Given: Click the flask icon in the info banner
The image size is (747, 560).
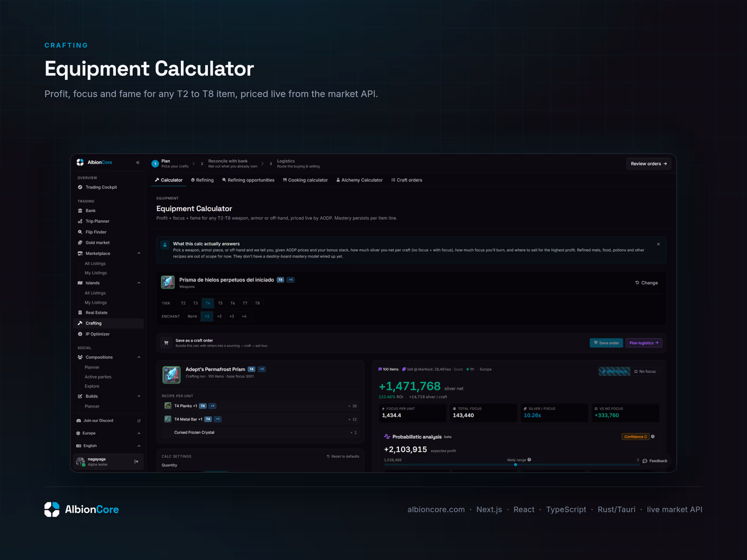Looking at the screenshot, I should coord(165,245).
